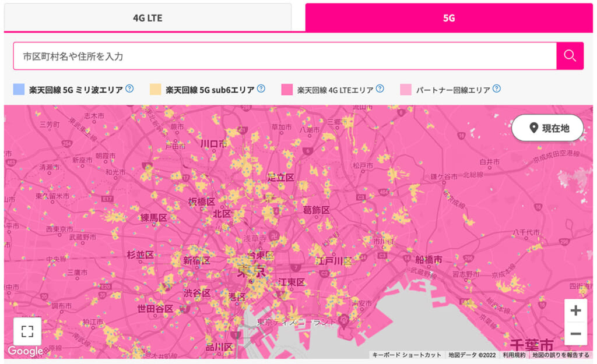597x364 pixels.
Task: Click the 船橋市 map label
Action: click(x=429, y=260)
